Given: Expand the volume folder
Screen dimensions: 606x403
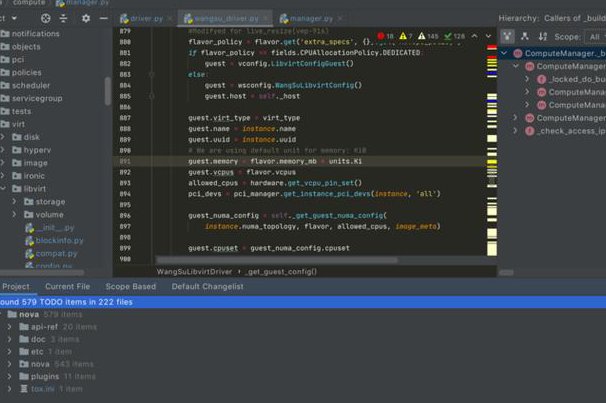Looking at the screenshot, I should tap(14, 214).
